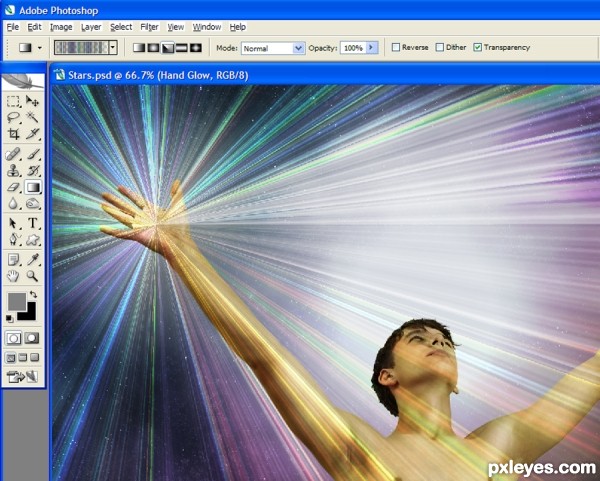Open the Window menu
Screen dimensions: 600x481
coord(207,27)
